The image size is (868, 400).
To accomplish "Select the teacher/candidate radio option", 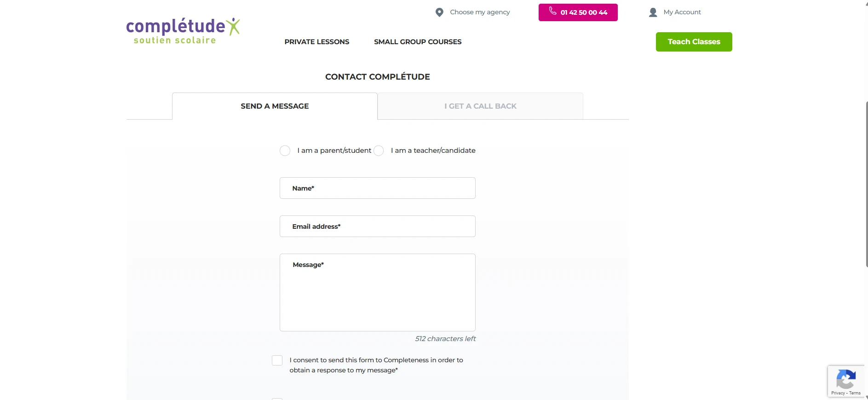I will [379, 151].
